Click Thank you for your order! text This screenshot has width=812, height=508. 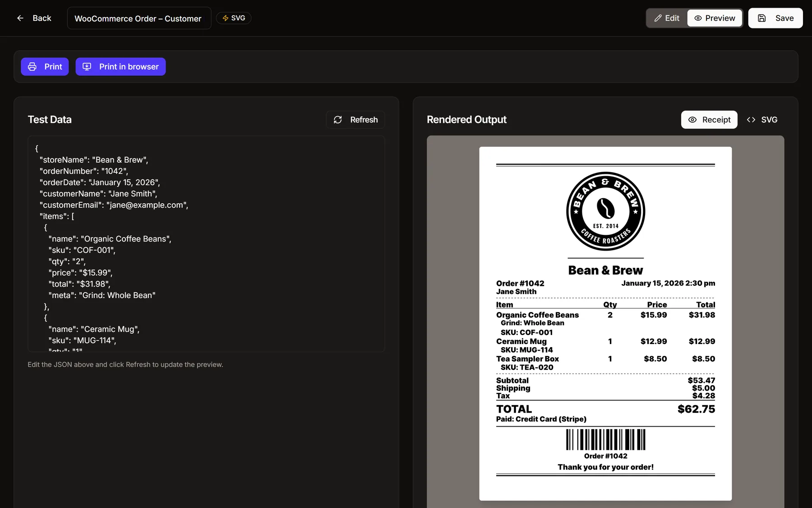coord(605,467)
